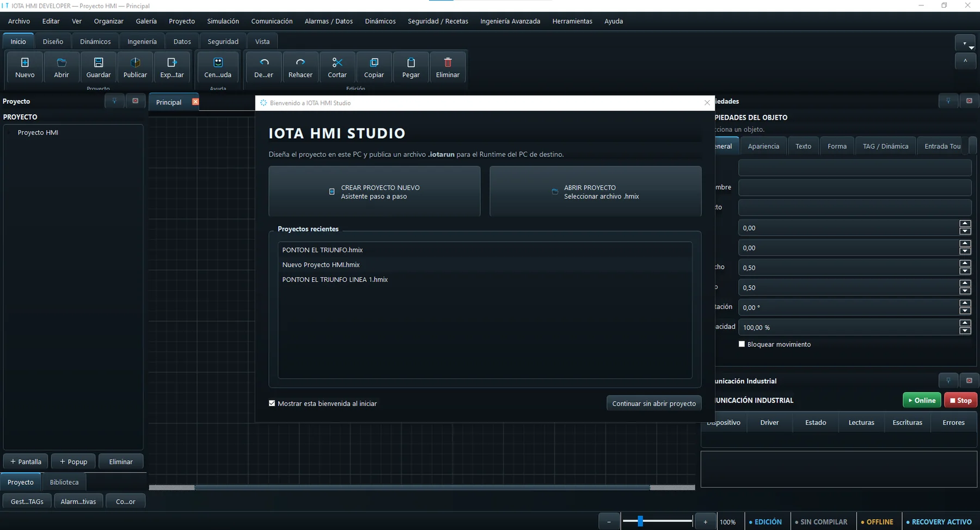Image resolution: width=980 pixels, height=530 pixels.
Task: Decrease the opacity 100,00 % value
Action: (x=965, y=330)
